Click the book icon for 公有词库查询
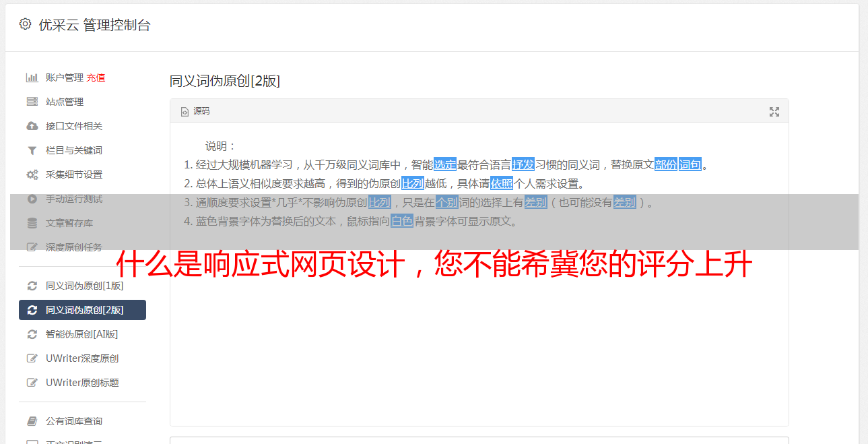The height and width of the screenshot is (444, 868). point(32,421)
